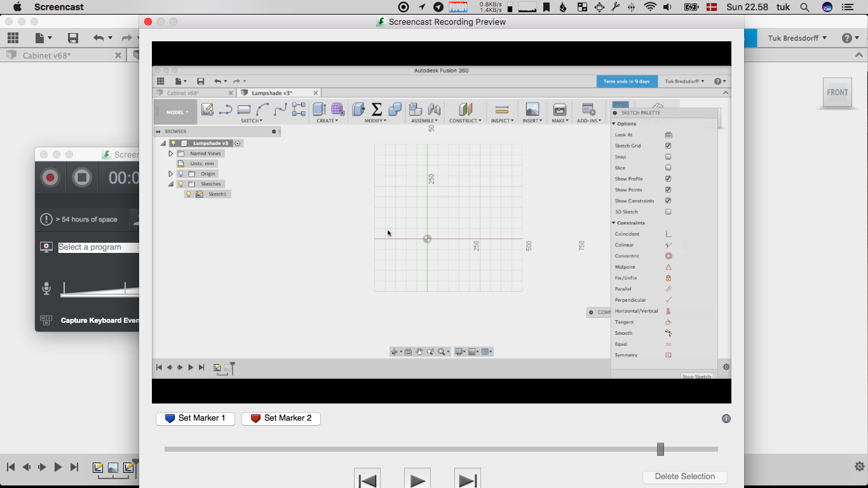Apply the Concentric constraint

click(x=668, y=255)
